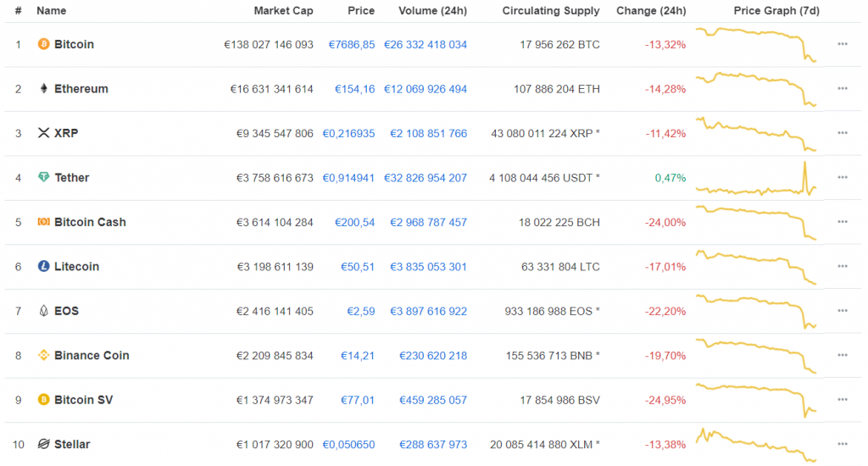Sort by the Volume (24h) column header
Screen dimensions: 868x466
(433, 10)
